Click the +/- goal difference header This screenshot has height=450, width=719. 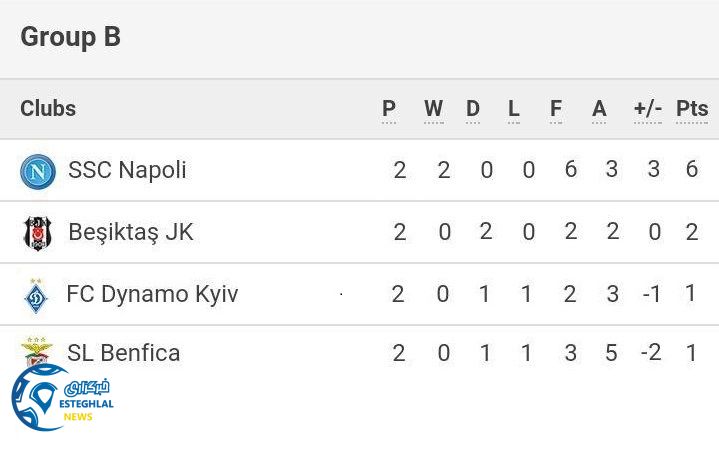pos(648,109)
